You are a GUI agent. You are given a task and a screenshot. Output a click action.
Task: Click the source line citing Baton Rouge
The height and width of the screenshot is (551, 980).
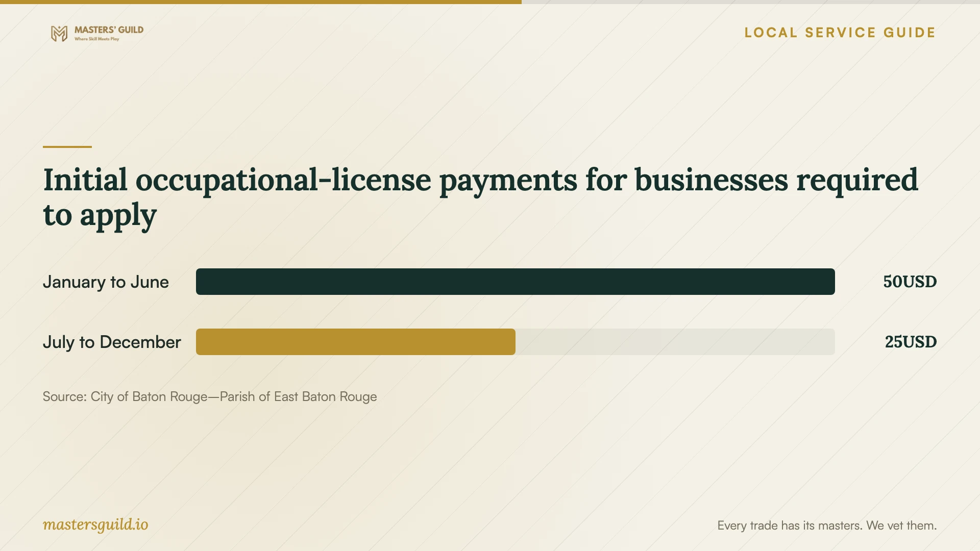pyautogui.click(x=210, y=397)
